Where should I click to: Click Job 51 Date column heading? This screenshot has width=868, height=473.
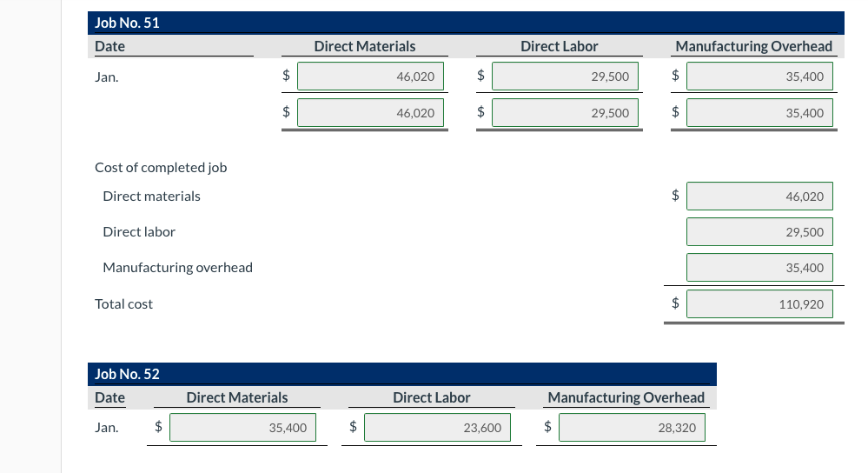[x=109, y=46]
